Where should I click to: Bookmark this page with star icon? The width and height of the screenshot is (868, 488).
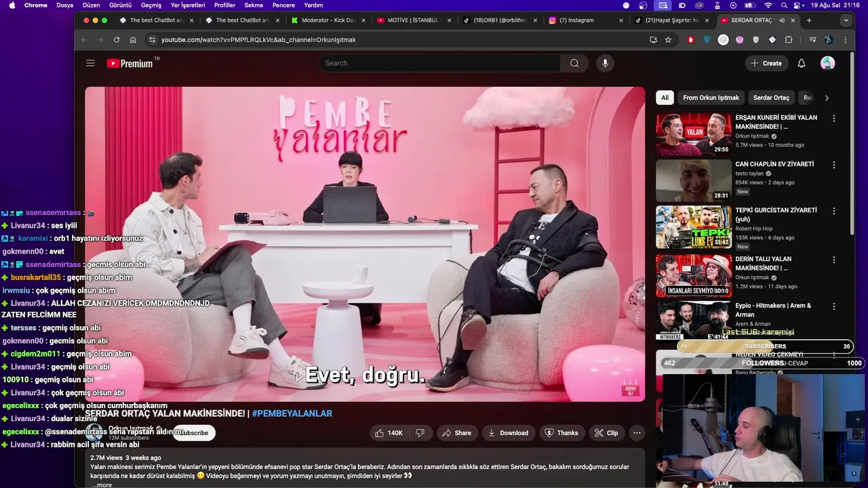668,39
